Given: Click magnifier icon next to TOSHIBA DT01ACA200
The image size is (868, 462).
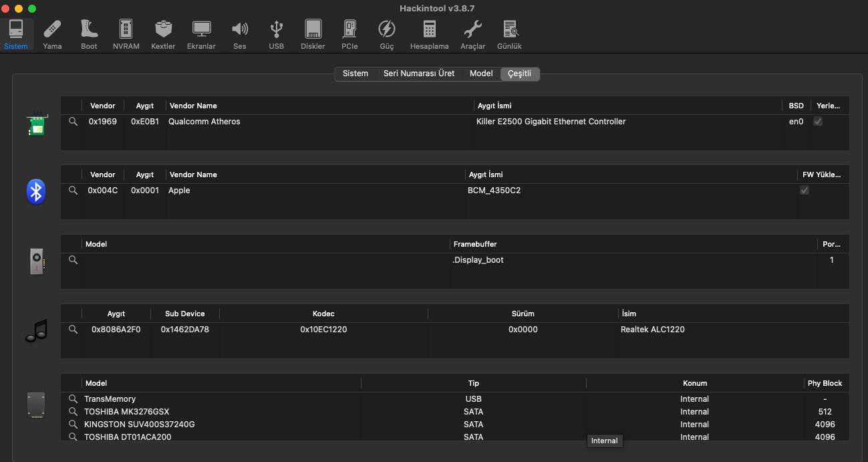Looking at the screenshot, I should pyautogui.click(x=73, y=437).
